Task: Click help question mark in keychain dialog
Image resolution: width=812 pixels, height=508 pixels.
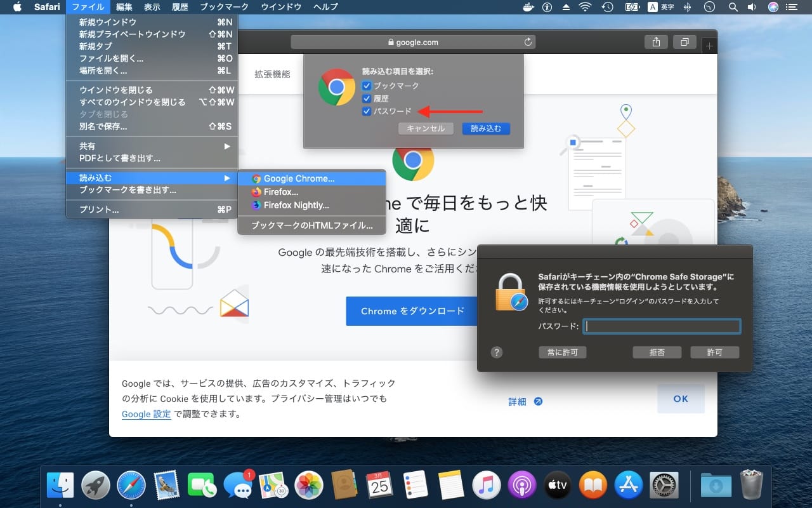Action: (497, 352)
